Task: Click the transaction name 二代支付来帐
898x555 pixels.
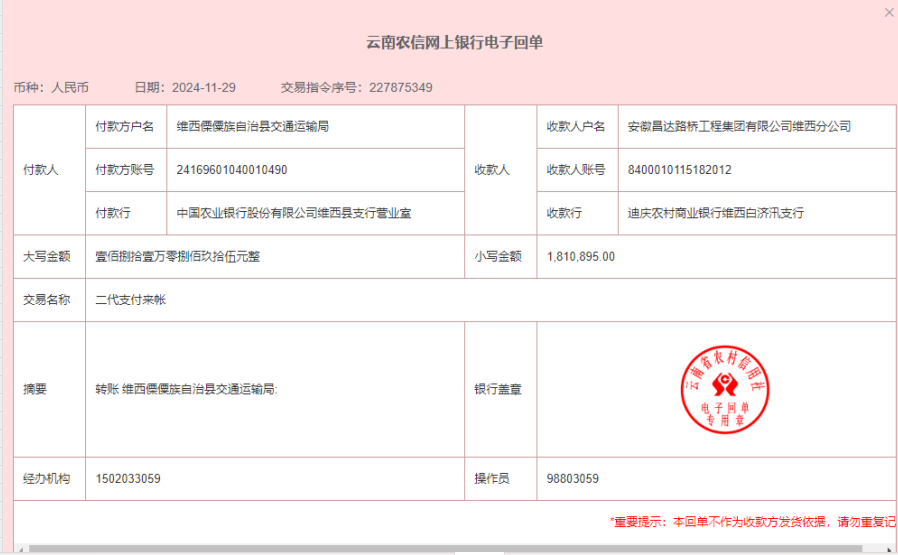Action: tap(130, 299)
